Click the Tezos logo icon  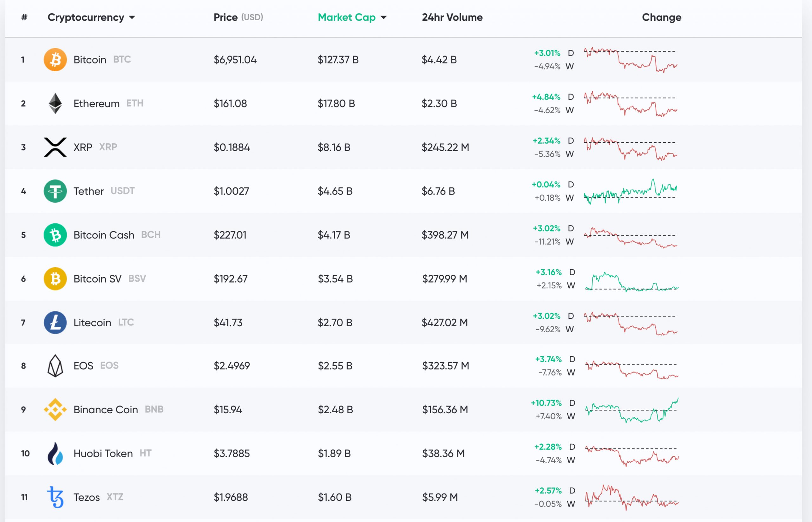(55, 497)
